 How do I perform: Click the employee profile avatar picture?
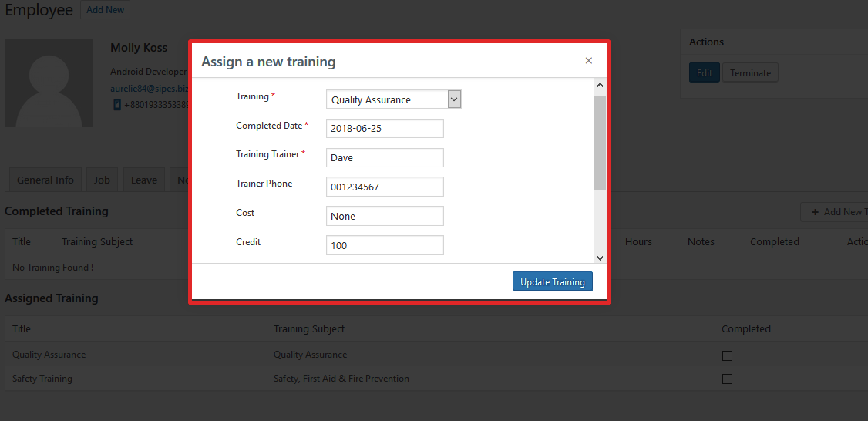(x=49, y=83)
